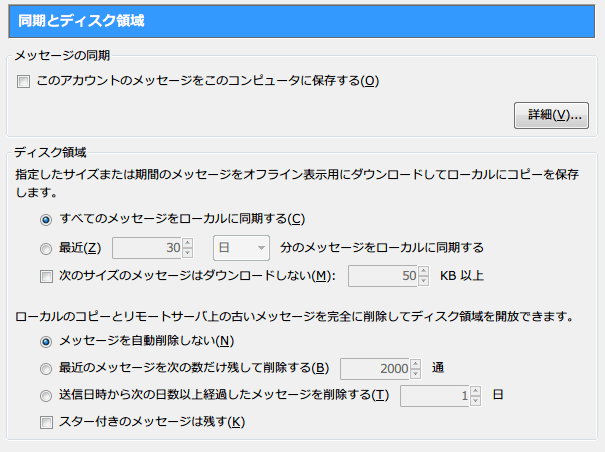Decrease the 50 KB size spinner

[424, 281]
